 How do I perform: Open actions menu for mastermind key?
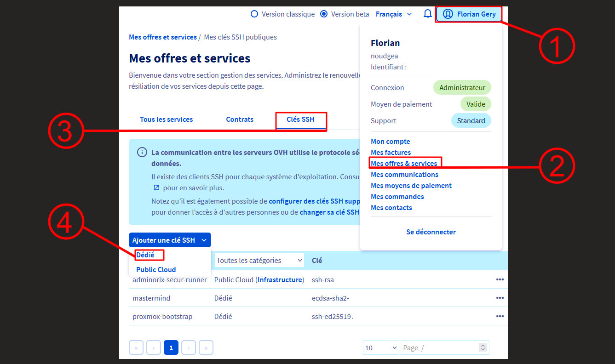[500, 297]
